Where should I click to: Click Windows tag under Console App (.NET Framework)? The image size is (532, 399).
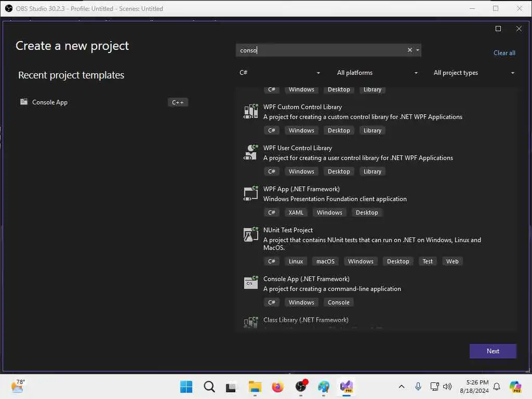tap(301, 302)
